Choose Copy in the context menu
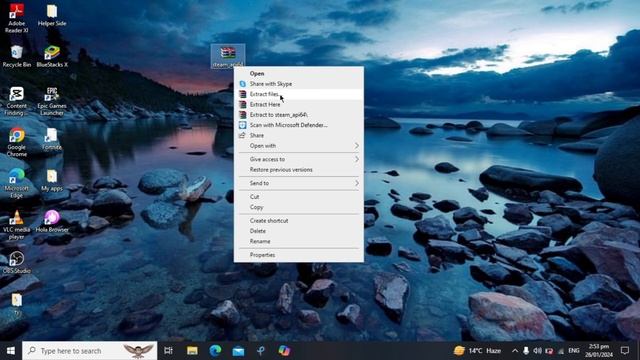Screen dimensions: 640x360 (299, 207)
